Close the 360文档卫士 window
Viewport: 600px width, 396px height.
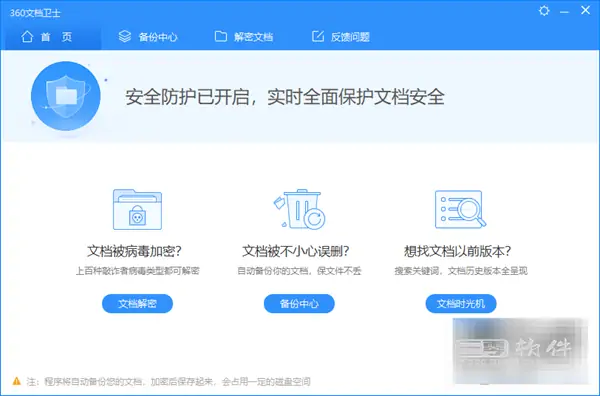(x=585, y=10)
